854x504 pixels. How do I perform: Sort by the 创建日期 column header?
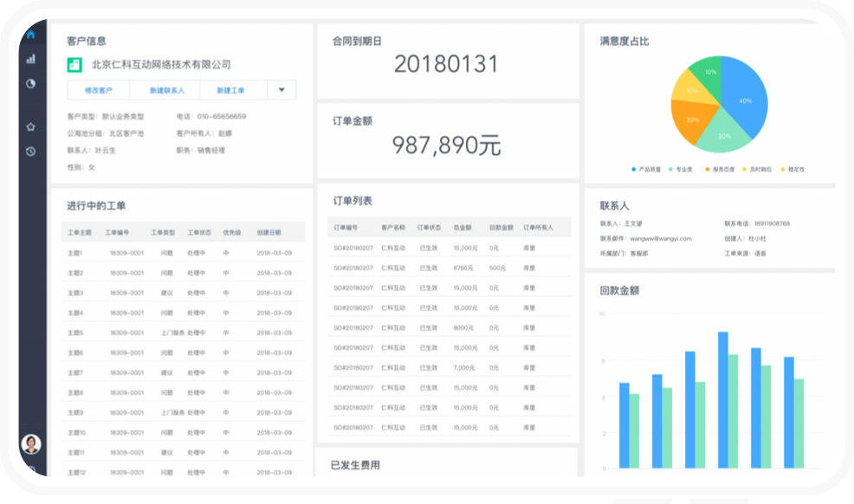pyautogui.click(x=268, y=232)
